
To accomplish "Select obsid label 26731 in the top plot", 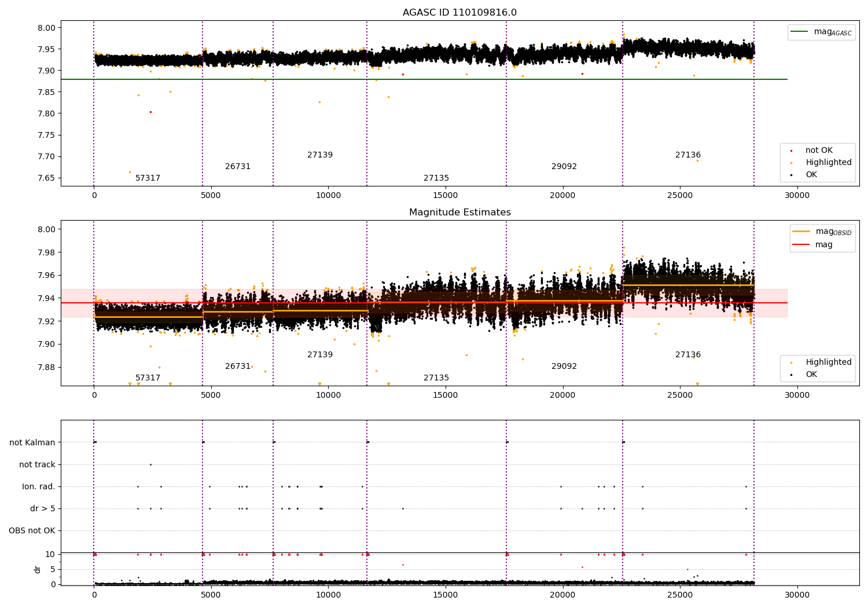I will point(238,167).
